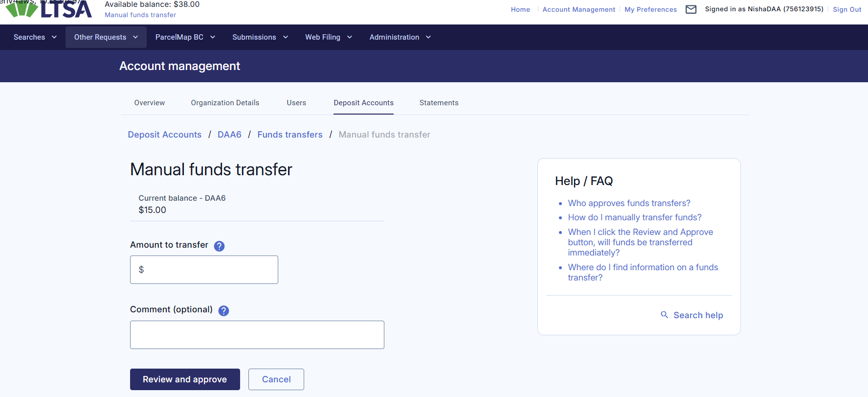The image size is (868, 397).
Task: Switch to the Statements tab
Action: point(439,103)
